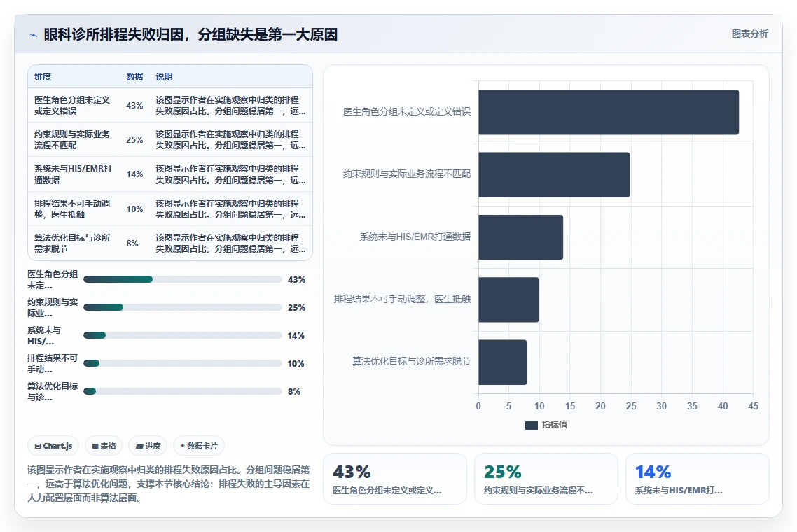Click the 8% progress bar for 算法优化目标
The height and width of the screenshot is (532, 797).
click(183, 391)
